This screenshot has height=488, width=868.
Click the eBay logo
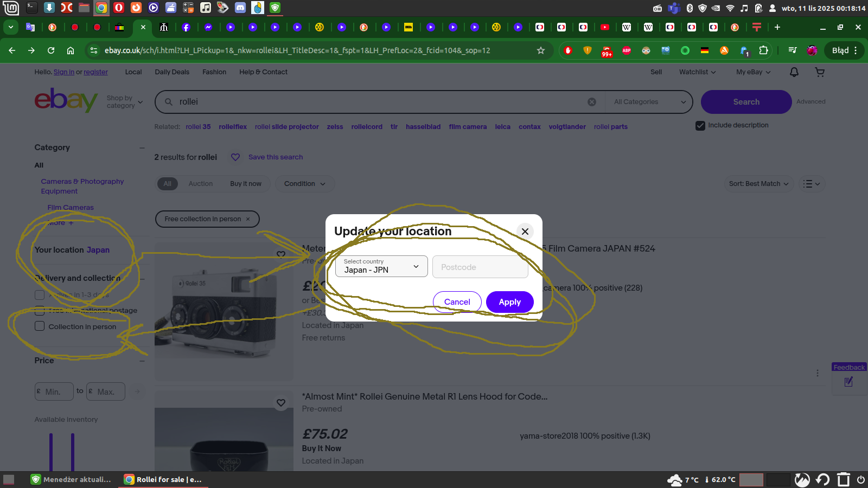coord(66,101)
